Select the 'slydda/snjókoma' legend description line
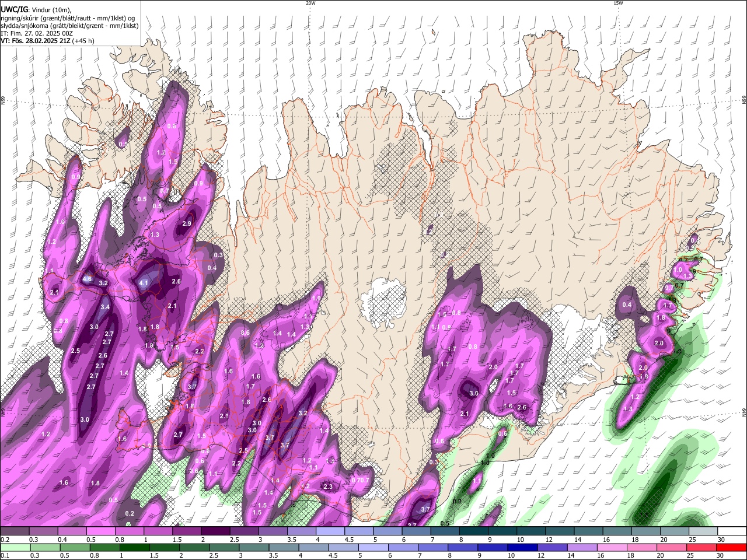The image size is (747, 560). click(x=69, y=26)
